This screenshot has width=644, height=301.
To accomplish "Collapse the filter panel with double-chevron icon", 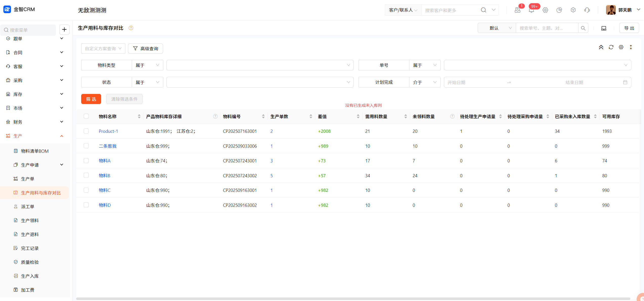I will (601, 47).
